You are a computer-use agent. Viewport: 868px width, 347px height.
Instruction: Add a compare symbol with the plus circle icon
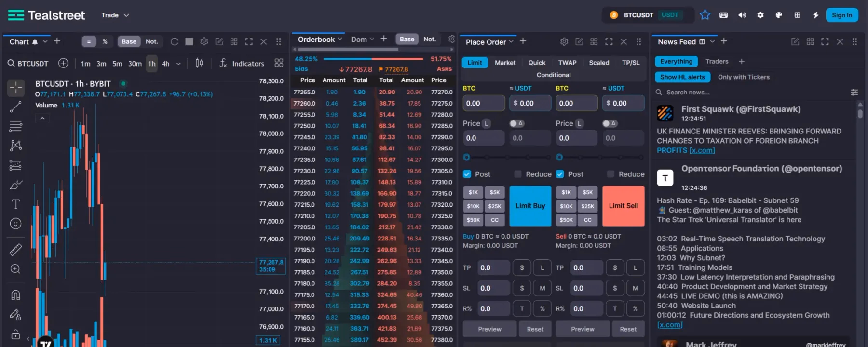click(63, 63)
